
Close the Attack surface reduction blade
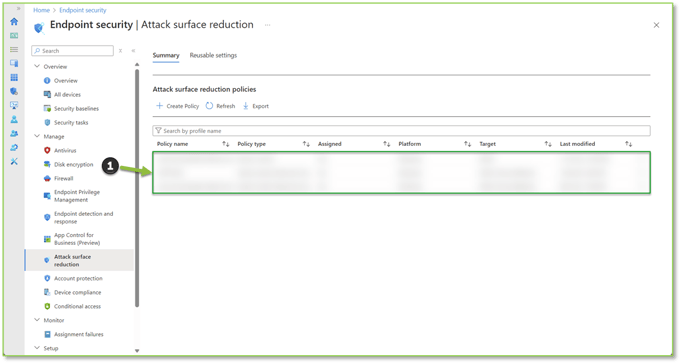656,25
